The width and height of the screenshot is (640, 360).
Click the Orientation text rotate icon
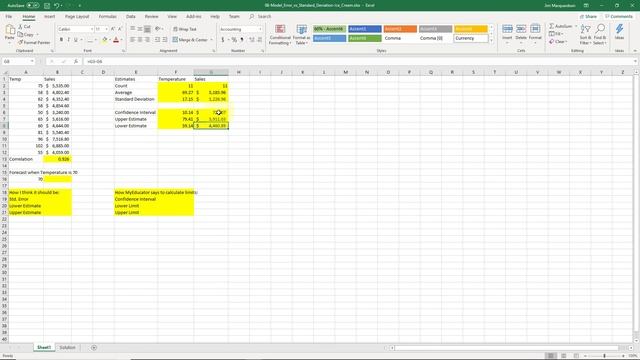click(158, 29)
